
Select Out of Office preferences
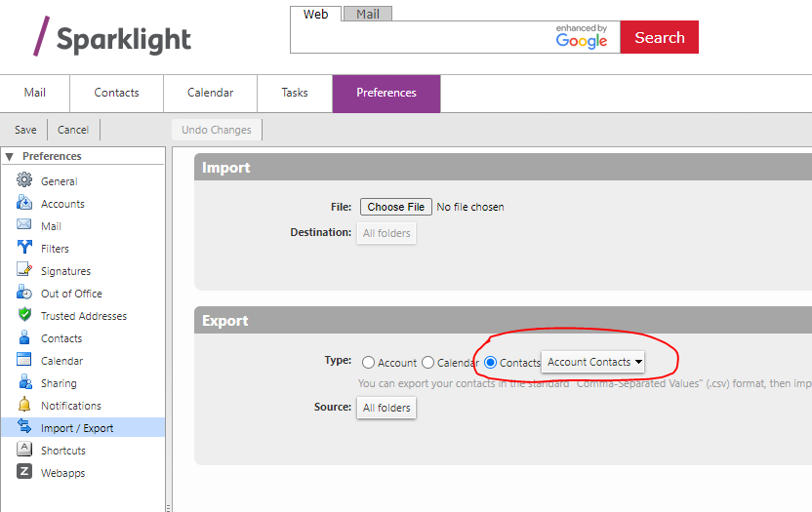pos(83,294)
